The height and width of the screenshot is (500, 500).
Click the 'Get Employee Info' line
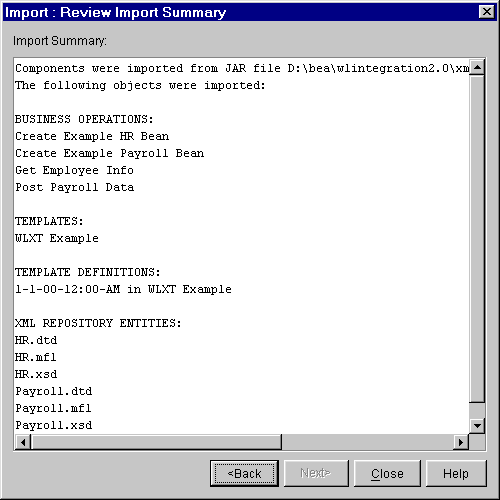point(74,170)
